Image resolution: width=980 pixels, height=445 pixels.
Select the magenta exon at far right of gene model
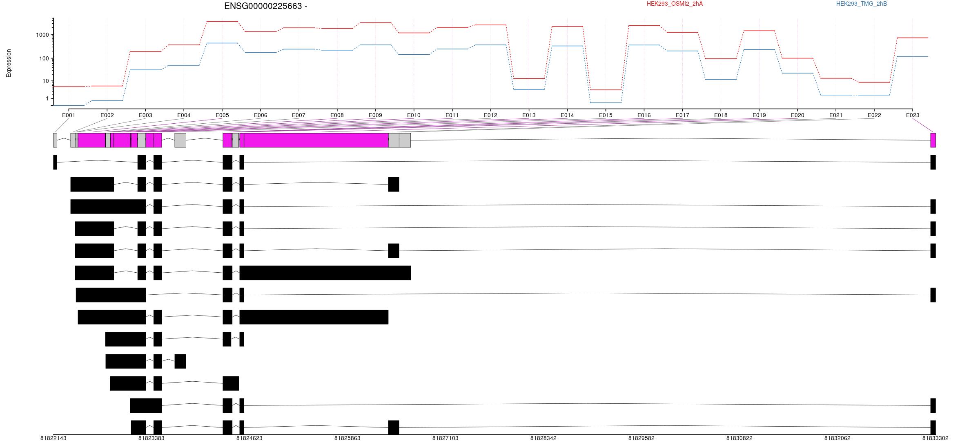(933, 140)
